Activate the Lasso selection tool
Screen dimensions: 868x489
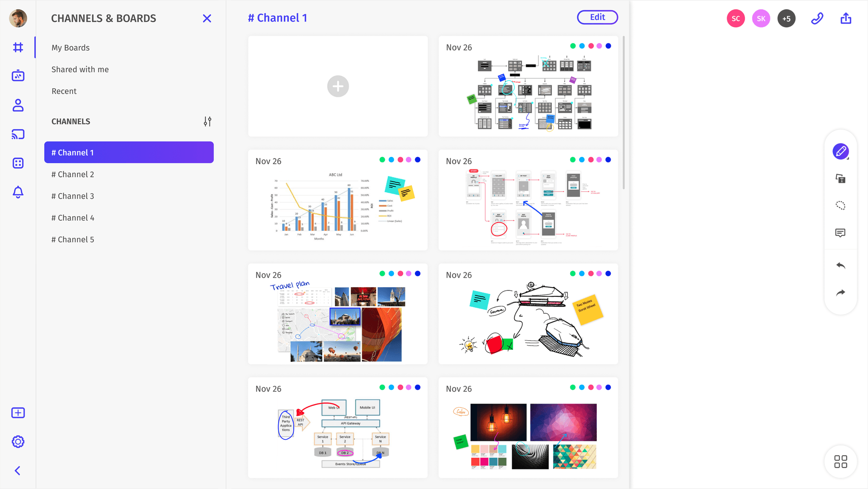(840, 205)
